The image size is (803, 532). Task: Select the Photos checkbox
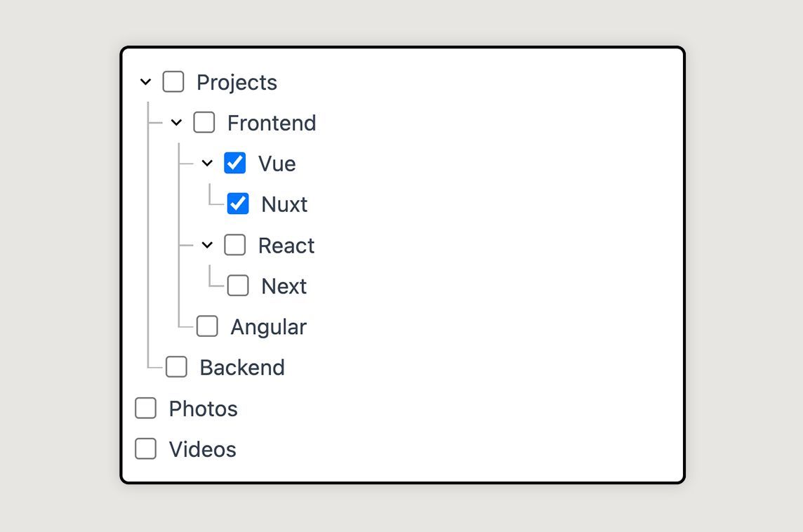pyautogui.click(x=145, y=408)
